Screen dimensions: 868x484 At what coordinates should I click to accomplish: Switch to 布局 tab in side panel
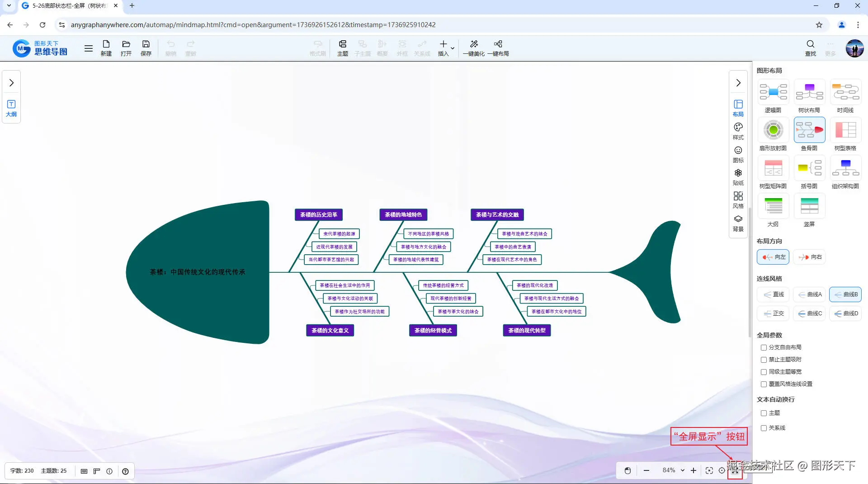tap(738, 109)
